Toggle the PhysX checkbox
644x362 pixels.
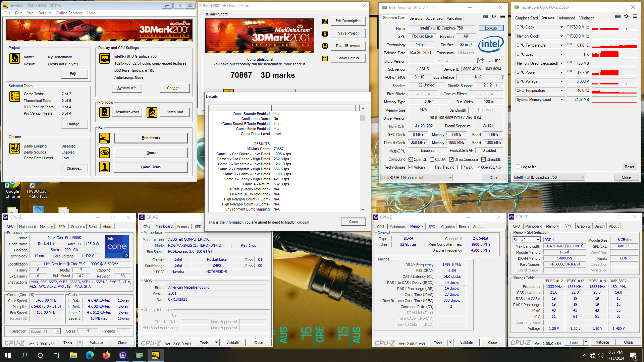pyautogui.click(x=459, y=167)
